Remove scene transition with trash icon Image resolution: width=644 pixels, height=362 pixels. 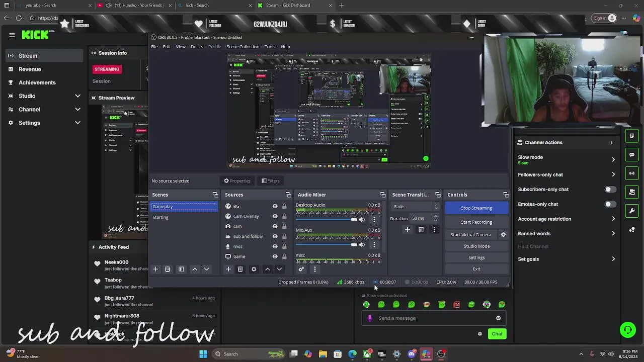pos(421,230)
